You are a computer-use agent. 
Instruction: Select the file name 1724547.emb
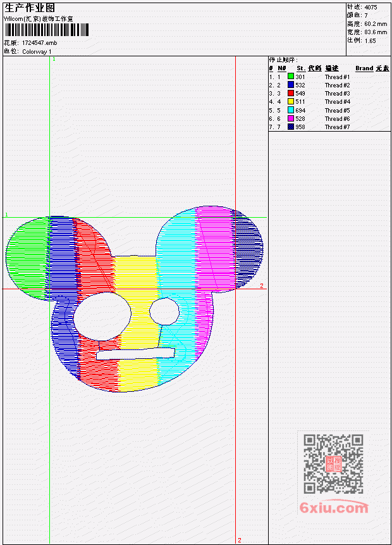point(40,43)
